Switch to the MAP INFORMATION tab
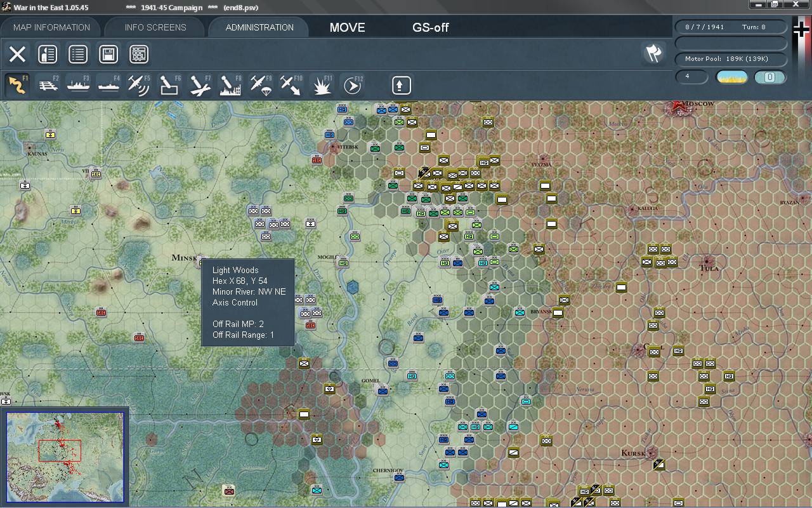812x508 pixels. 51,27
